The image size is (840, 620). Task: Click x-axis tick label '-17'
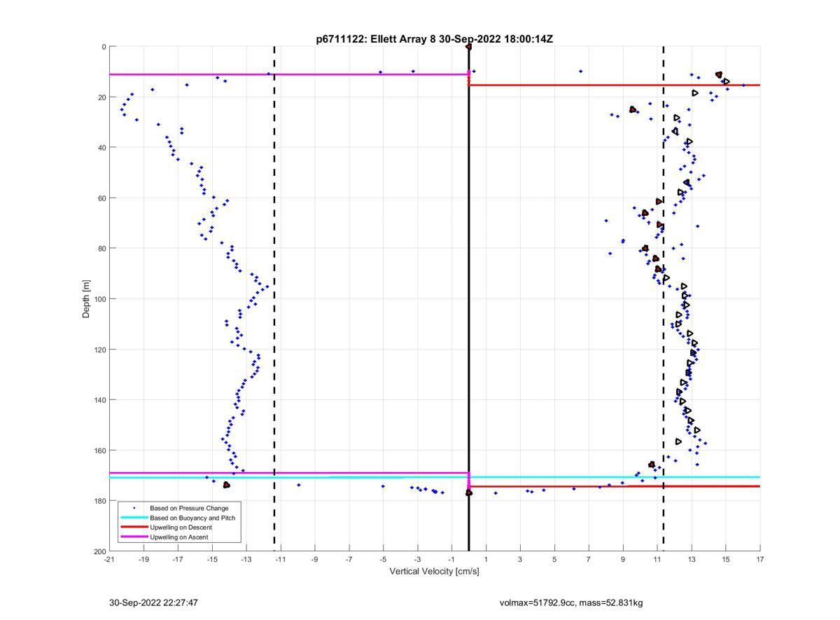click(178, 559)
